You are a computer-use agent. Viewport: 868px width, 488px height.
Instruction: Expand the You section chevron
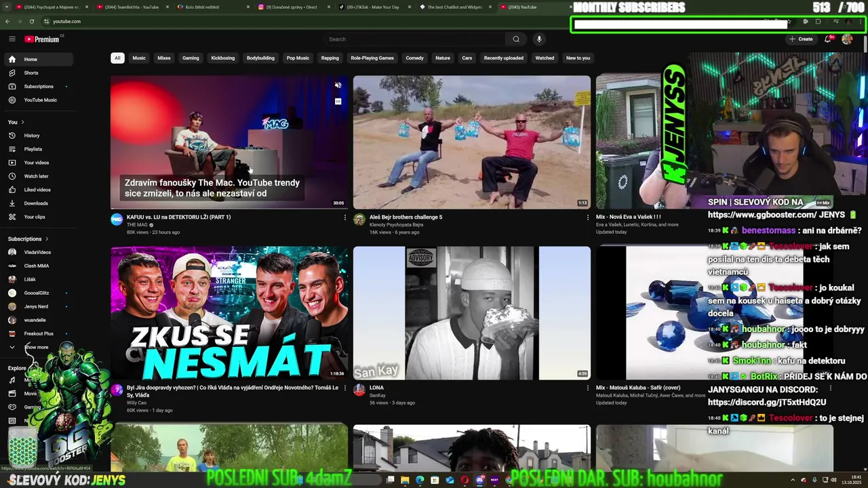pyautogui.click(x=22, y=122)
